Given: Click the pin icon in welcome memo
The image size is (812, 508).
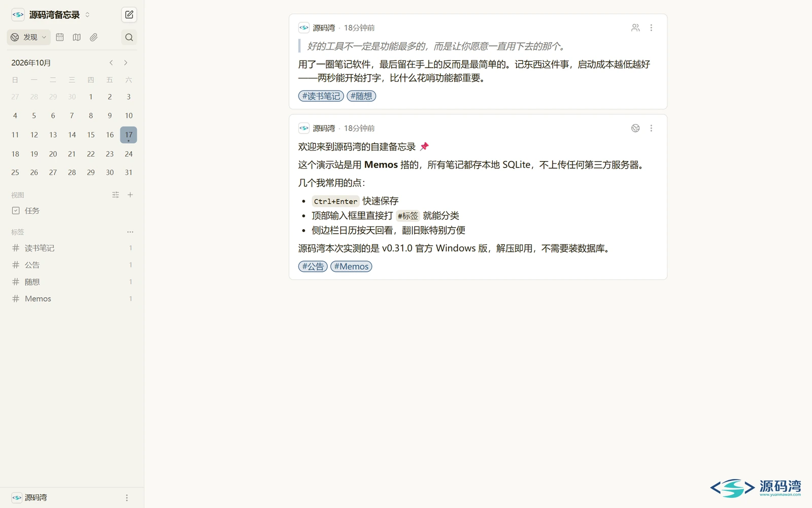Looking at the screenshot, I should [x=424, y=147].
